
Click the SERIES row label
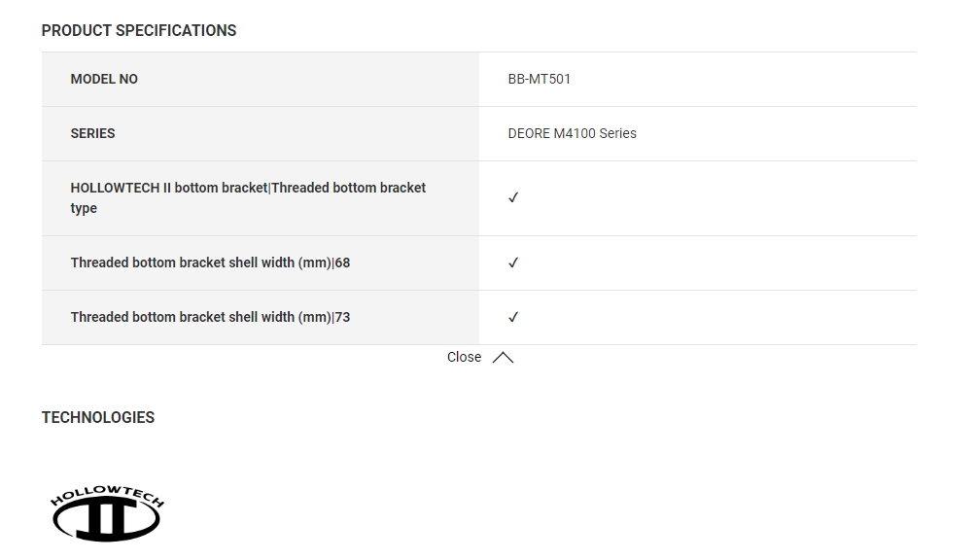click(92, 134)
